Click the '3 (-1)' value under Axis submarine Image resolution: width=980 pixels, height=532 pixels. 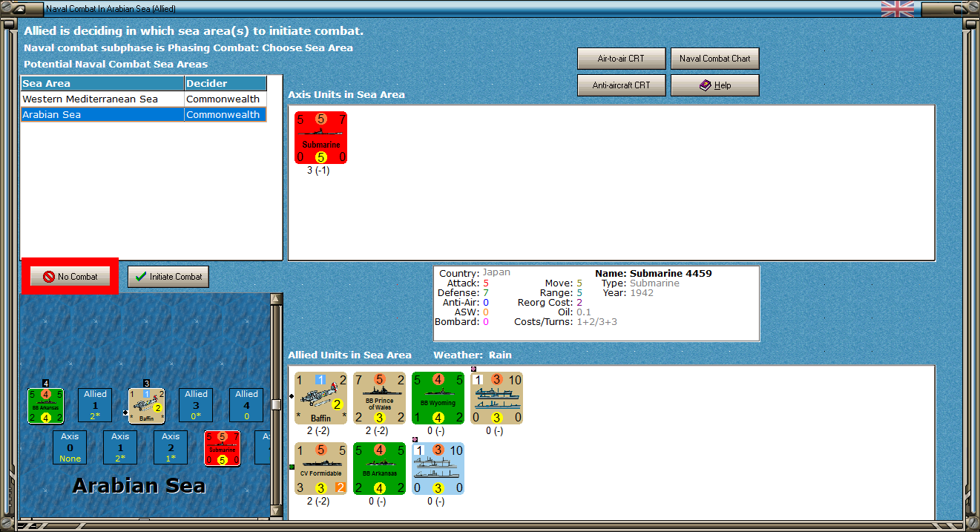318,171
